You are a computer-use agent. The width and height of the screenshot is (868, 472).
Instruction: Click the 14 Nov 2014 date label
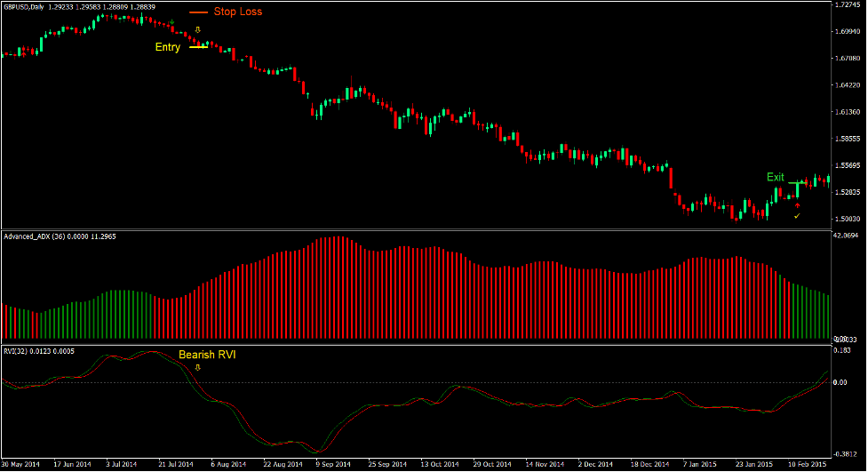coord(545,464)
